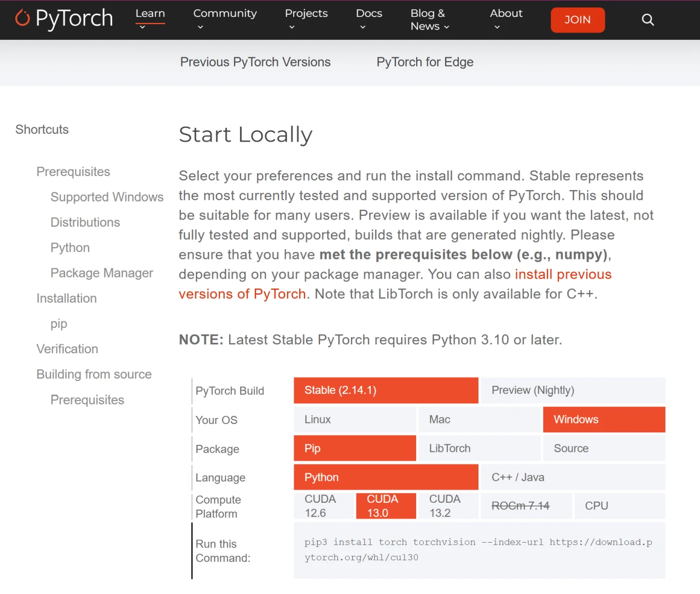Select C++ / Java language option

click(573, 477)
